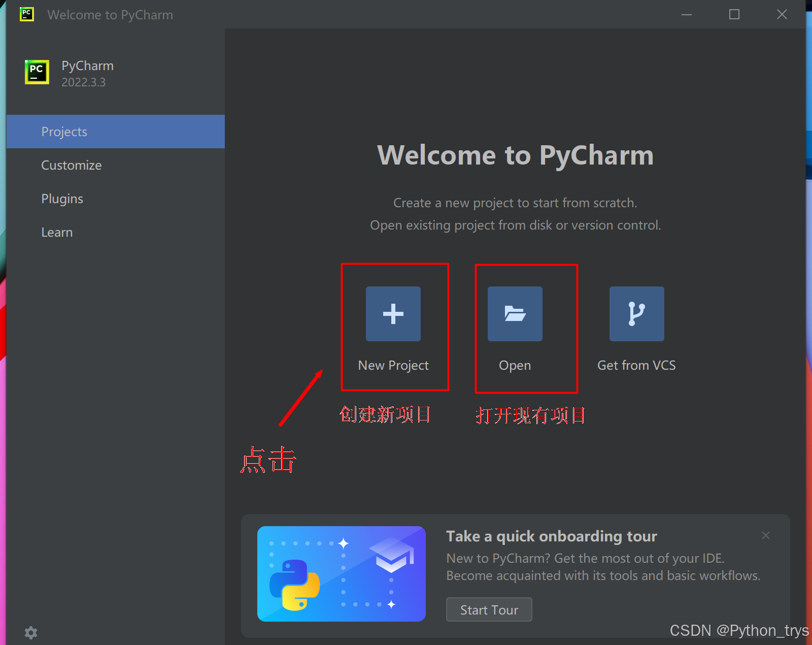Click 'New to PyCharm? Get the most out of your IDE.'
The width and height of the screenshot is (812, 645).
[585, 558]
